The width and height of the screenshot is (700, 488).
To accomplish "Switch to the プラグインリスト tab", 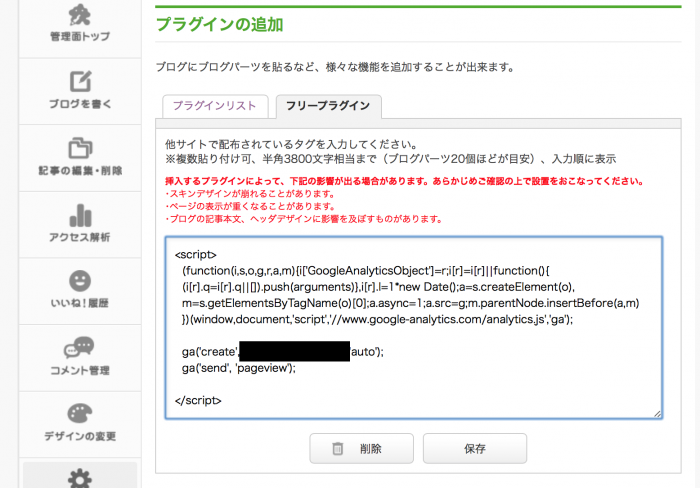I will click(x=214, y=105).
